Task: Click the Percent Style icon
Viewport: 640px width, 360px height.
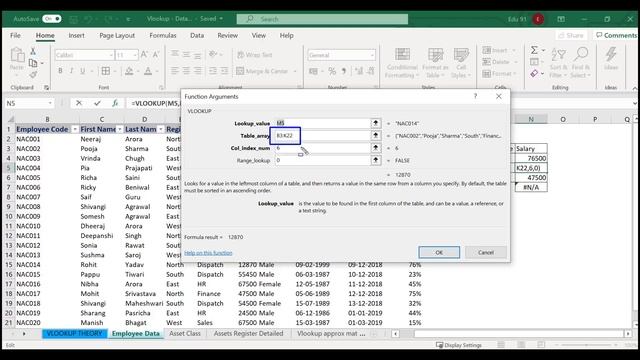Action: coord(332,71)
